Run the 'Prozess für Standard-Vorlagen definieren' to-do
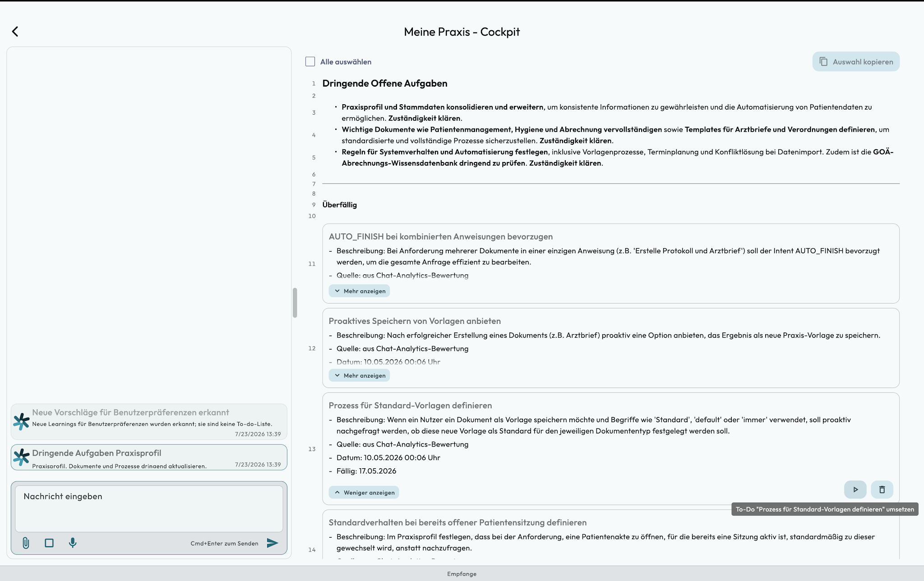Viewport: 924px width, 581px height. (x=855, y=489)
